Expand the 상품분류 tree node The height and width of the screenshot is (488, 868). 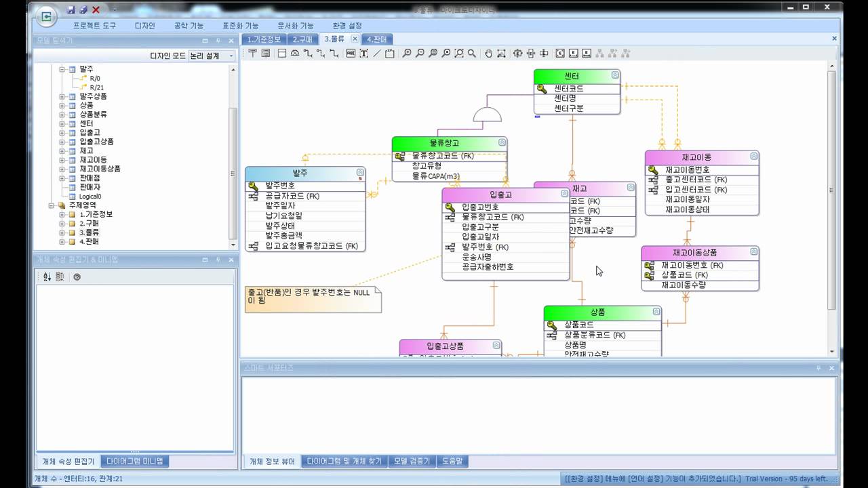62,115
